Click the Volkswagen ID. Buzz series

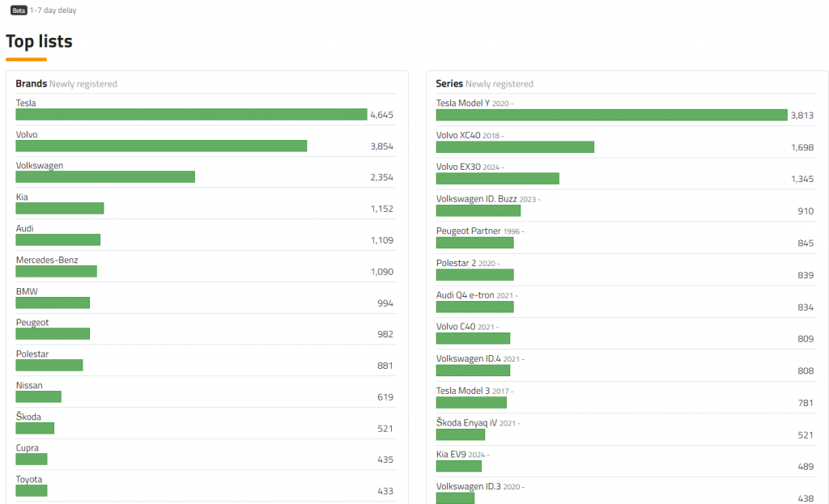click(476, 198)
